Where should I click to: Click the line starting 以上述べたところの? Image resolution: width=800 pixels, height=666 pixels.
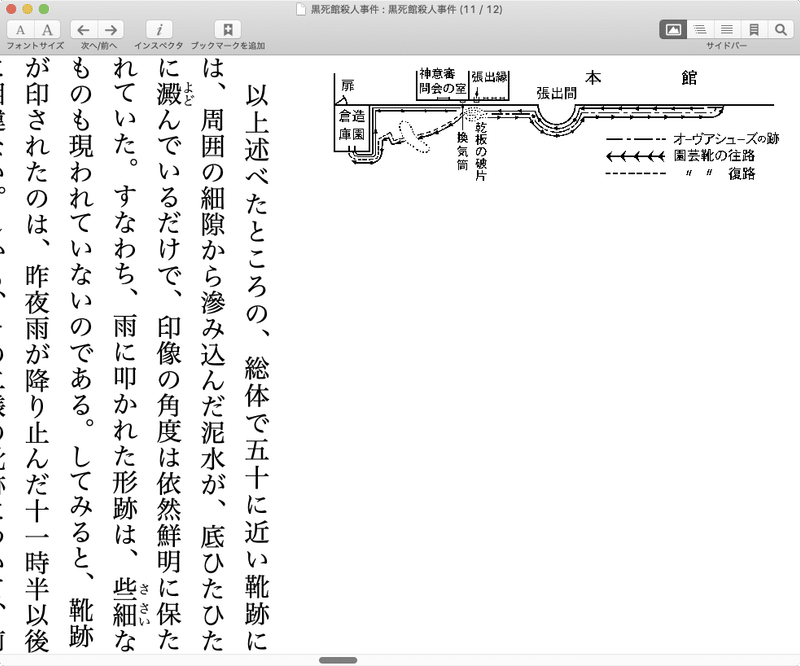click(x=257, y=366)
